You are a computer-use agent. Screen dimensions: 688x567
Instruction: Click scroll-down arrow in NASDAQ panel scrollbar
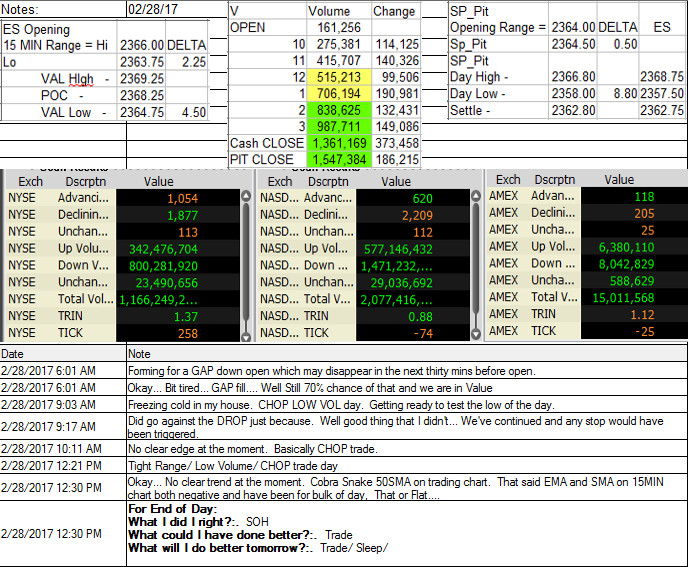pos(476,335)
